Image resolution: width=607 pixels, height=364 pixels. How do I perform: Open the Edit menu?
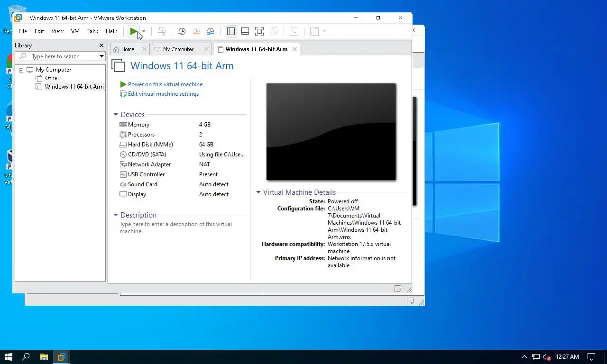pyautogui.click(x=39, y=31)
